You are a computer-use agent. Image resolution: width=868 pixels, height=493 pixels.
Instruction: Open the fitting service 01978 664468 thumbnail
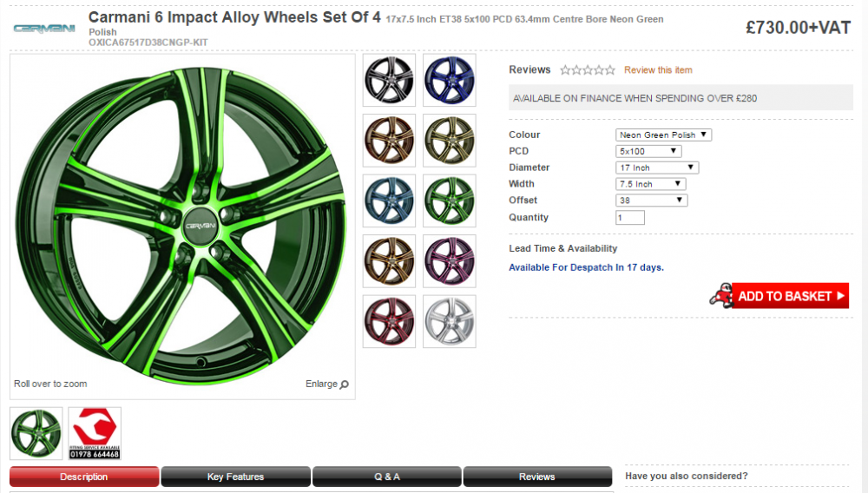[95, 433]
